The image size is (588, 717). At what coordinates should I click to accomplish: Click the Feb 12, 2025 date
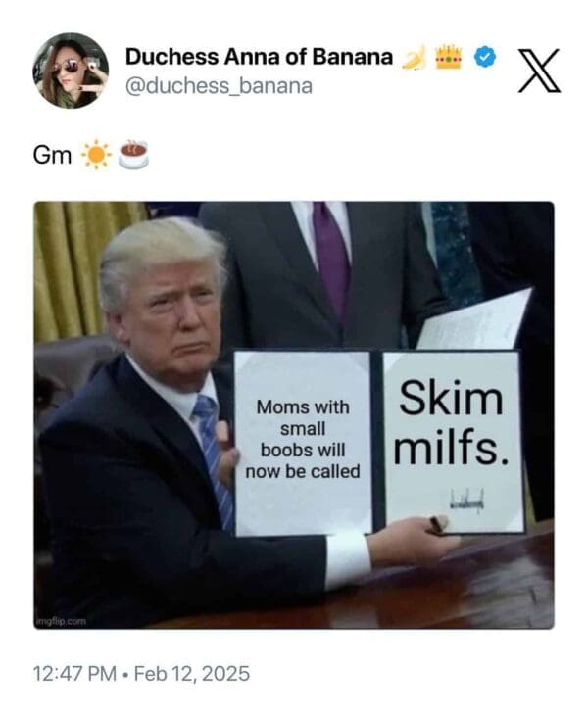[192, 674]
